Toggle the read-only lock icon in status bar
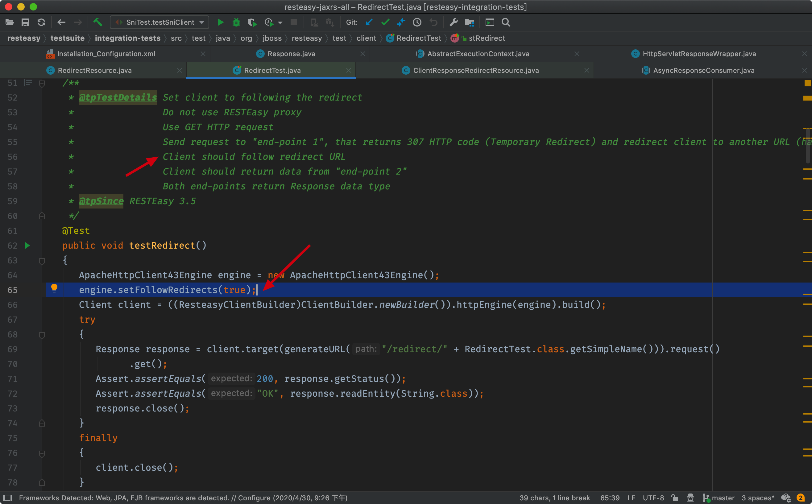The height and width of the screenshot is (504, 812). [674, 498]
